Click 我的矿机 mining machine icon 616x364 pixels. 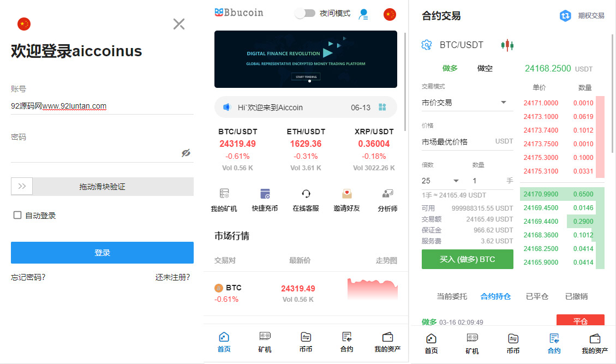[x=224, y=194]
